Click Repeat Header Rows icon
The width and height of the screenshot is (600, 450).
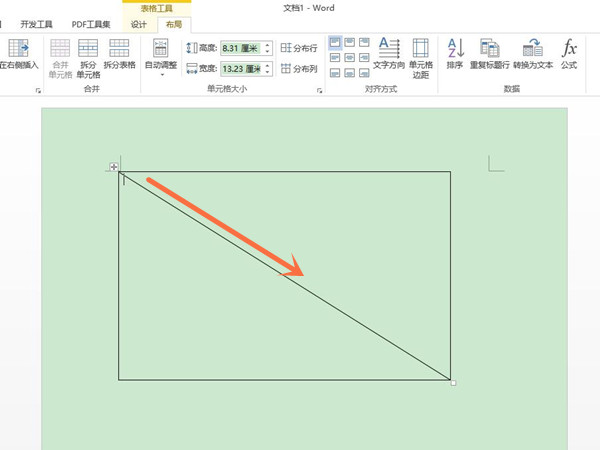[490, 48]
